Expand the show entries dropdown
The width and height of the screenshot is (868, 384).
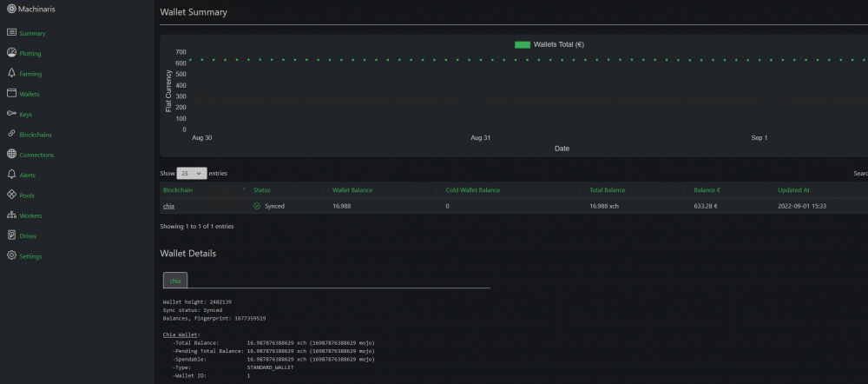tap(192, 174)
